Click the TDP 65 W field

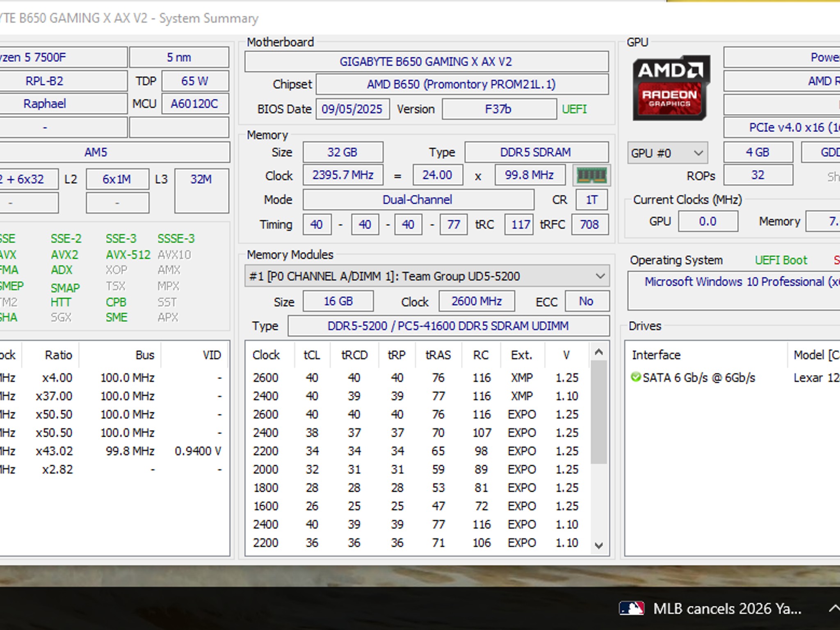pos(195,81)
